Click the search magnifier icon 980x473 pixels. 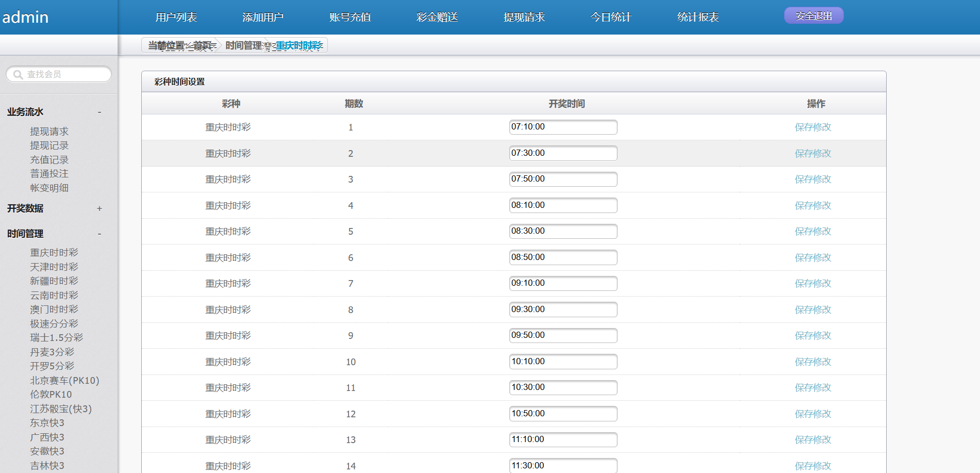tap(18, 75)
